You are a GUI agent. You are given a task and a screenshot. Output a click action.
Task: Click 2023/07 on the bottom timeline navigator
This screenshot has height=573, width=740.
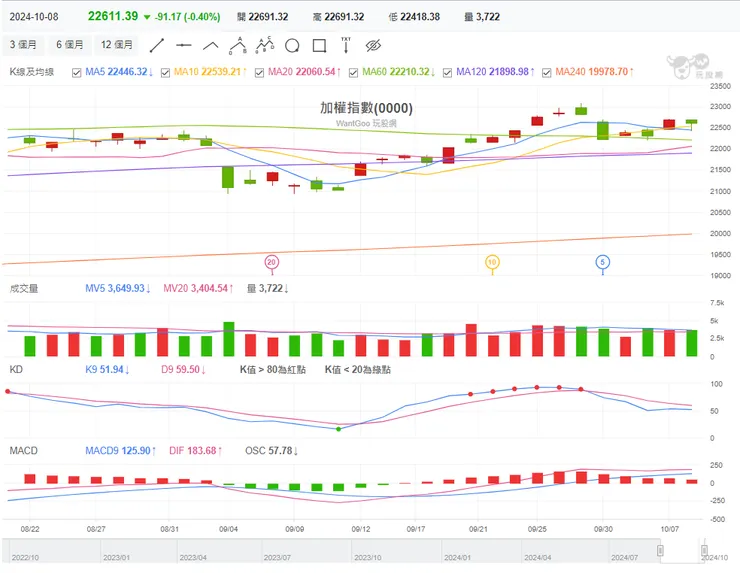click(277, 557)
